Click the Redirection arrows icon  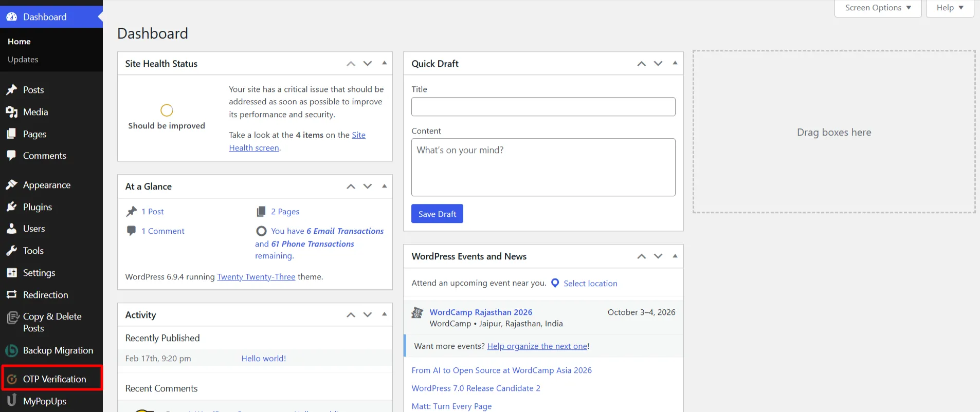12,295
